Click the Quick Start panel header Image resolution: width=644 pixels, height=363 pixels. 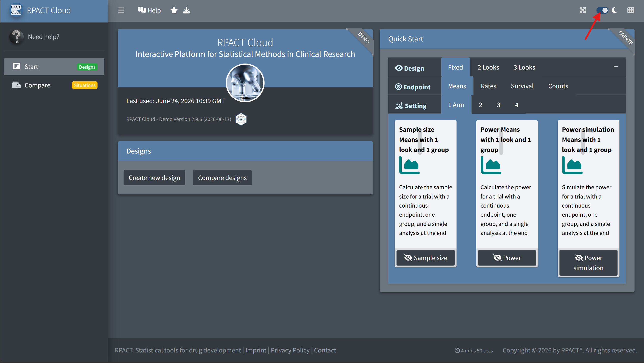pos(507,39)
